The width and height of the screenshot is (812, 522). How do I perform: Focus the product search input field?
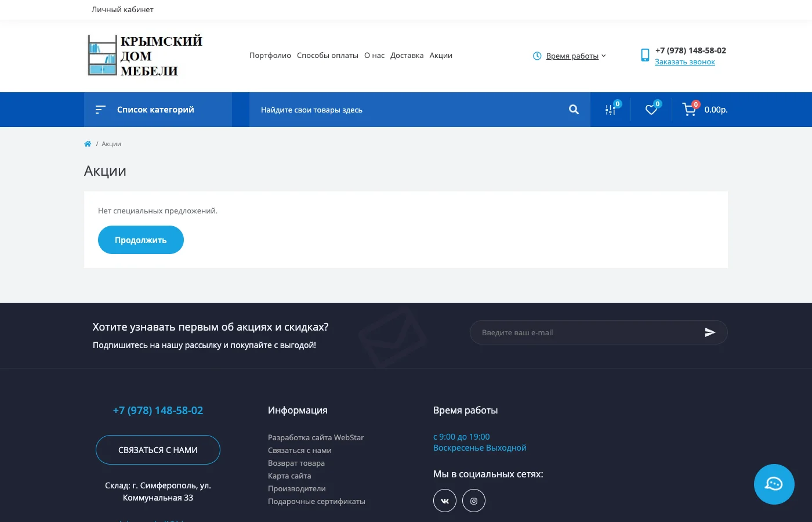coord(406,110)
